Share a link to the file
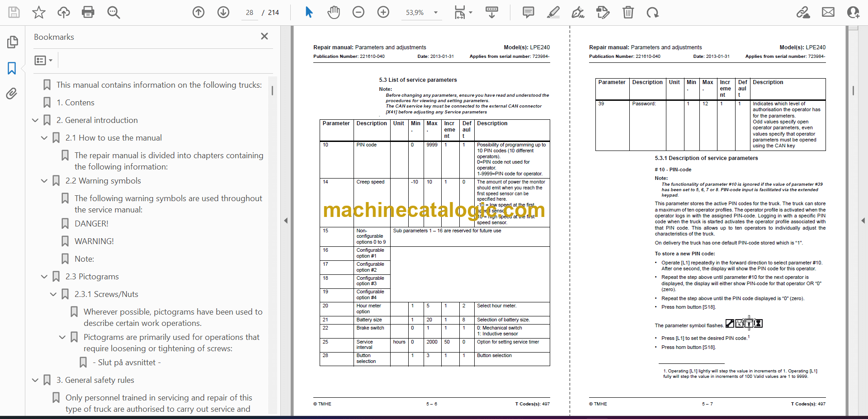The height and width of the screenshot is (419, 868). (803, 12)
